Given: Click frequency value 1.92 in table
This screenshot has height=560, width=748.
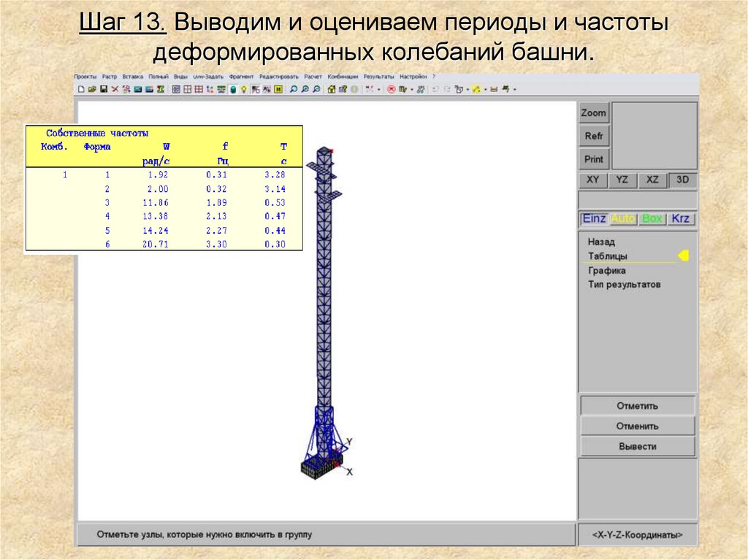Looking at the screenshot, I should point(158,174).
